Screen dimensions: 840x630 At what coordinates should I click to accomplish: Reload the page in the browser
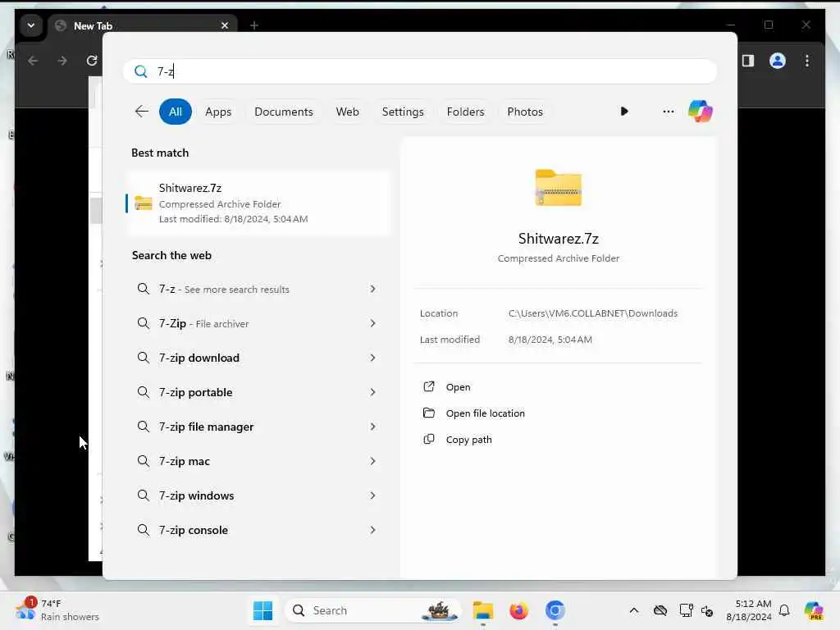[x=92, y=61]
